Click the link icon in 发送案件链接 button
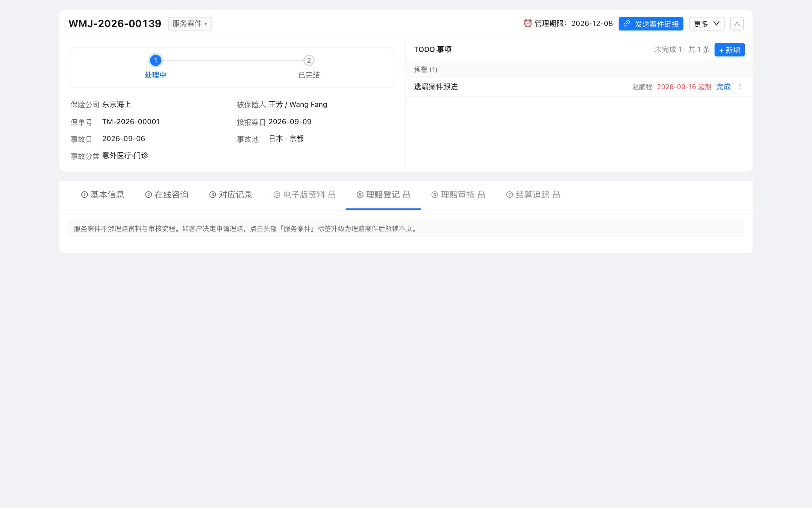The height and width of the screenshot is (508, 812). coord(627,24)
